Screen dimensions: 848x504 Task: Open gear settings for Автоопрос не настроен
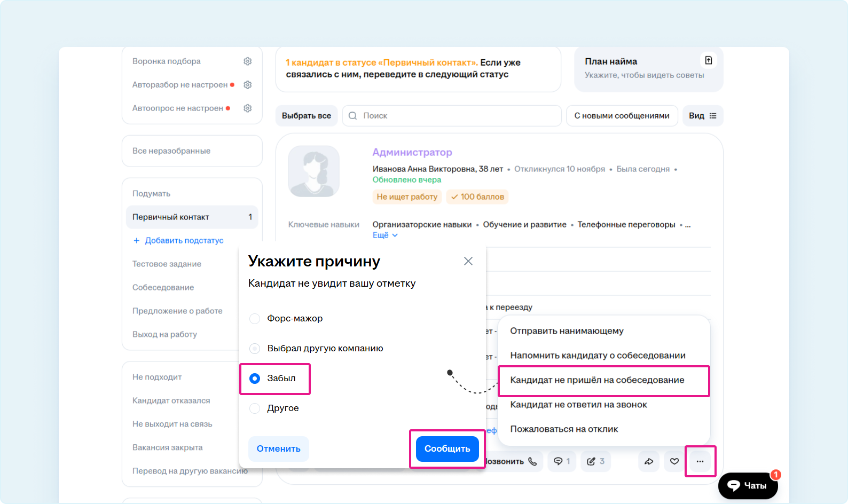point(247,108)
